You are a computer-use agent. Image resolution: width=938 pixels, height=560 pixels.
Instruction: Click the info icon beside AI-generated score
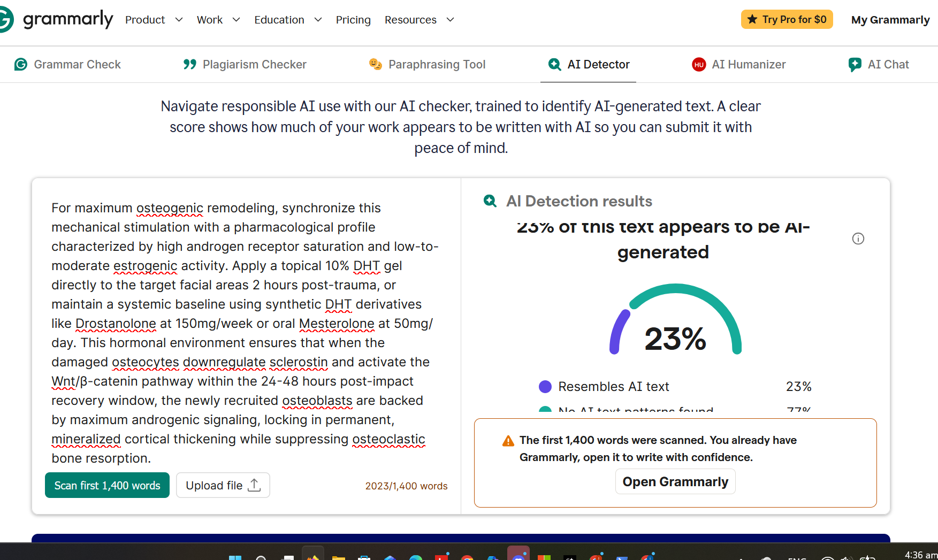pyautogui.click(x=858, y=239)
